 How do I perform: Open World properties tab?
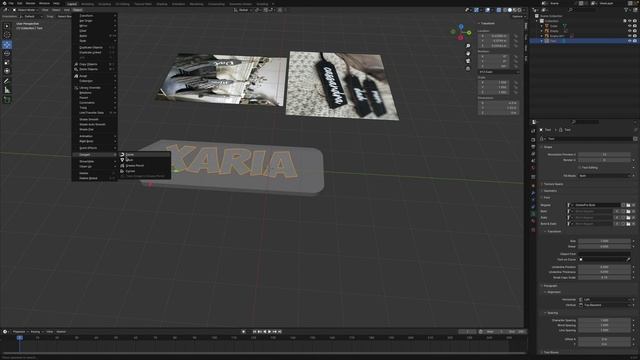[533, 168]
